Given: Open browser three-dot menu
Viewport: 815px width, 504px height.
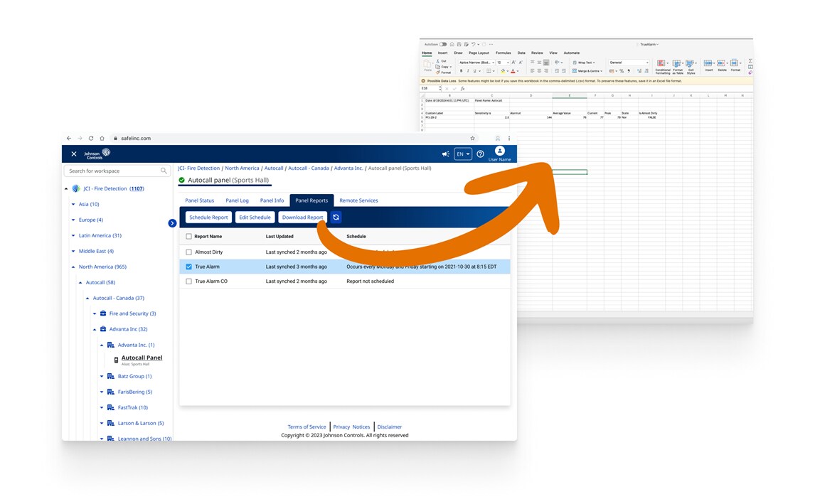Looking at the screenshot, I should point(509,138).
